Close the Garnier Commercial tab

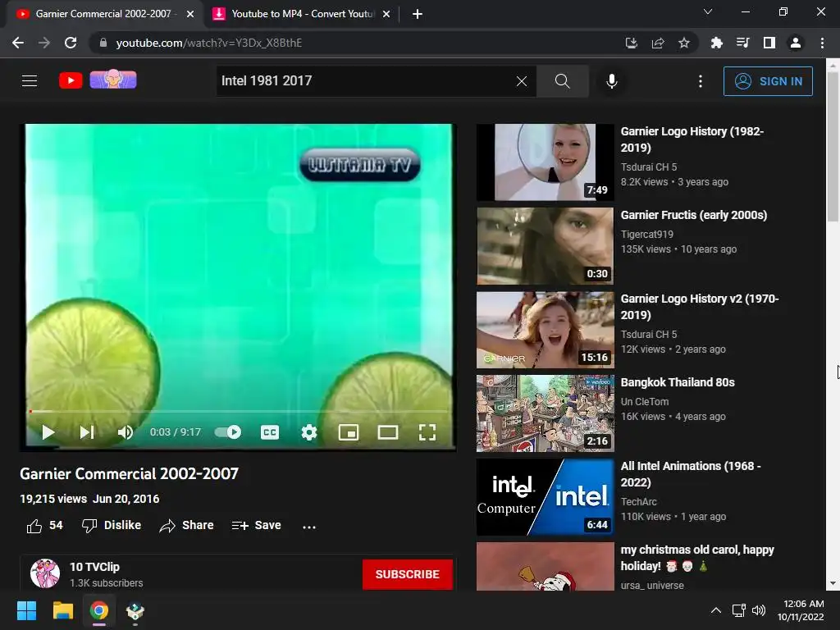[x=190, y=15]
